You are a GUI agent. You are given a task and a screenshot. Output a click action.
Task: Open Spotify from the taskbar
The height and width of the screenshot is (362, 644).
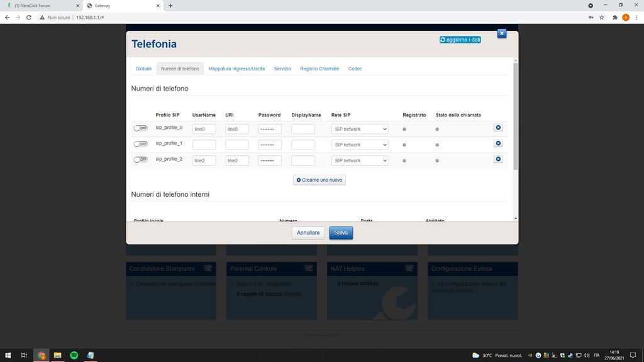click(x=74, y=355)
